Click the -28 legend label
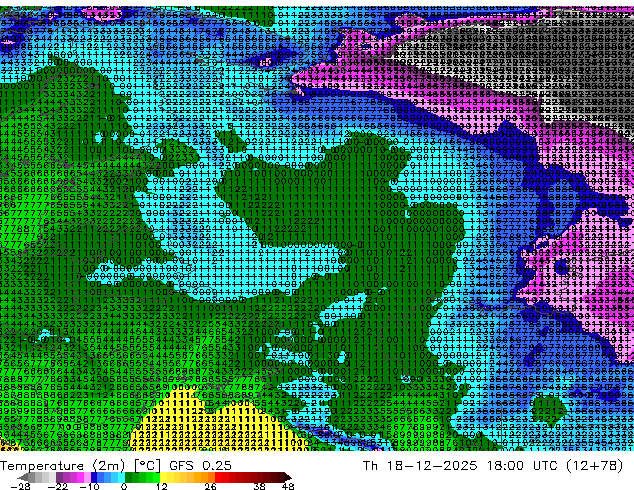The width and height of the screenshot is (634, 490). pyautogui.click(x=20, y=486)
